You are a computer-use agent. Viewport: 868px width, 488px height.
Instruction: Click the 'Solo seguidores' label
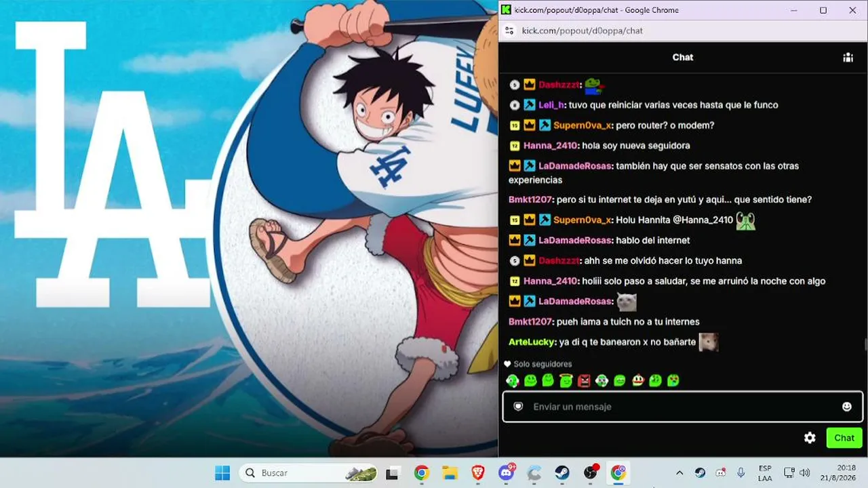(542, 365)
